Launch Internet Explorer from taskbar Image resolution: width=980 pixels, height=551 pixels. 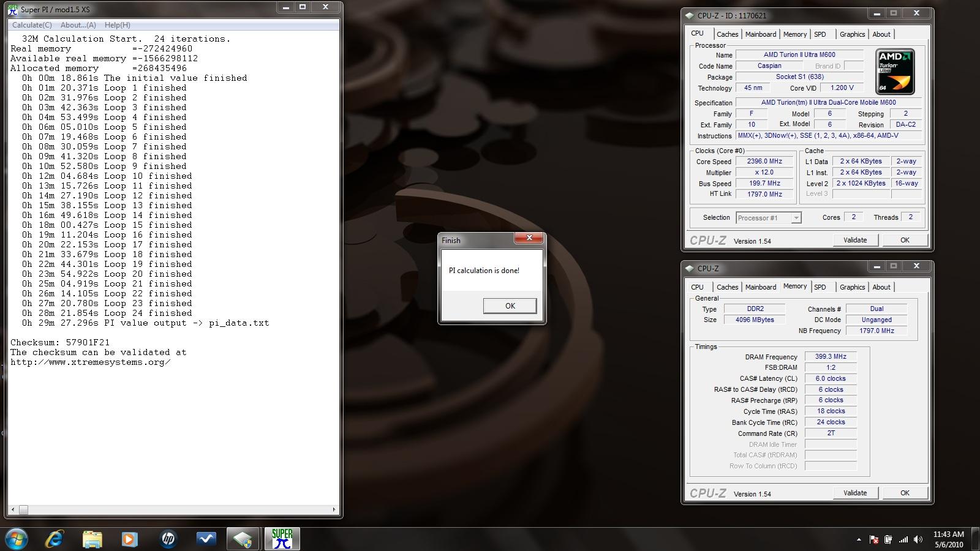tap(55, 539)
